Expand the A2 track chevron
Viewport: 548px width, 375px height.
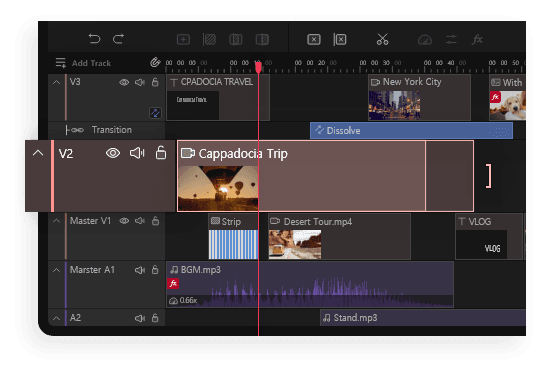pyautogui.click(x=56, y=318)
